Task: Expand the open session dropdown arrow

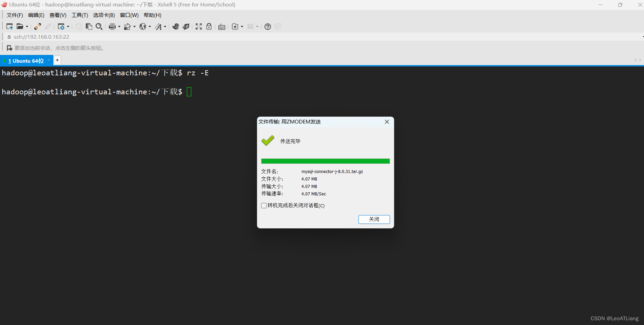Action: (26, 26)
